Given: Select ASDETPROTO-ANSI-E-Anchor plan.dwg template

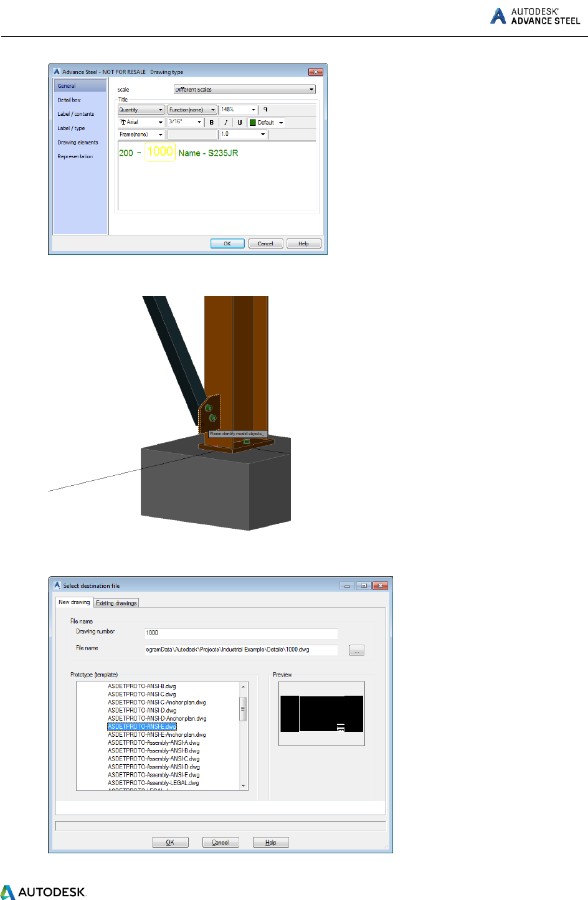Looking at the screenshot, I should point(157,735).
